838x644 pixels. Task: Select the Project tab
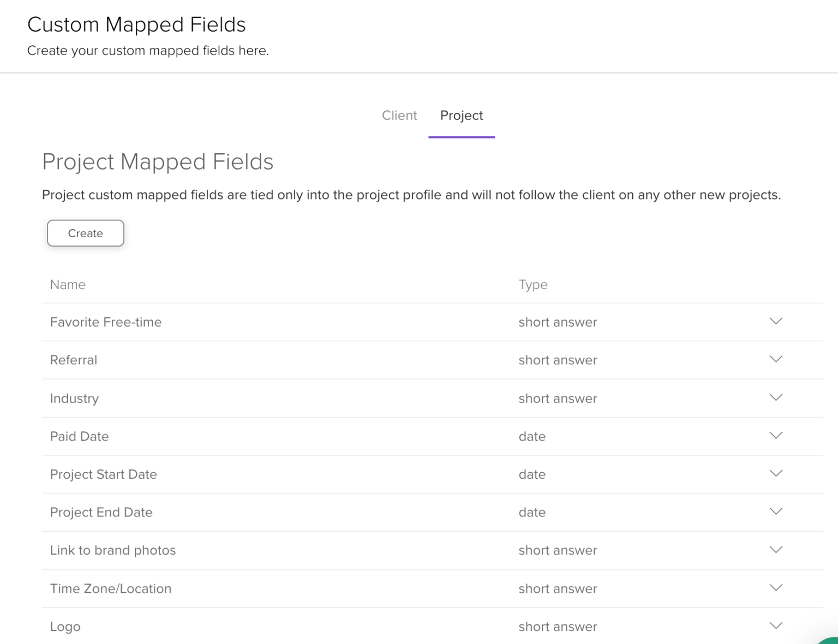click(x=462, y=116)
